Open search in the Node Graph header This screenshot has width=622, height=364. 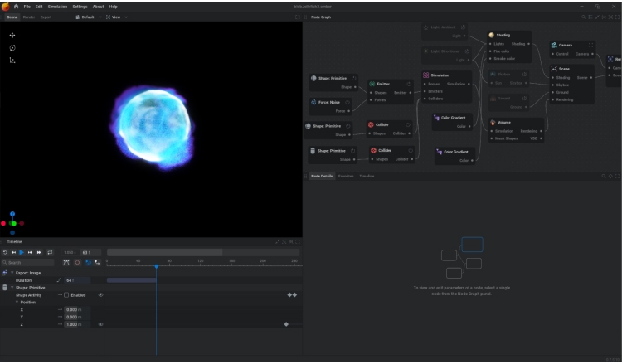[584, 17]
